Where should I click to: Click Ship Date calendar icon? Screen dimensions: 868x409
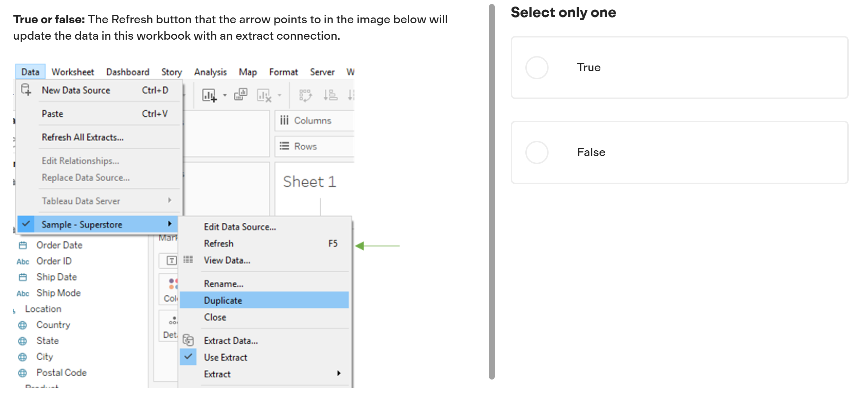[x=23, y=278]
